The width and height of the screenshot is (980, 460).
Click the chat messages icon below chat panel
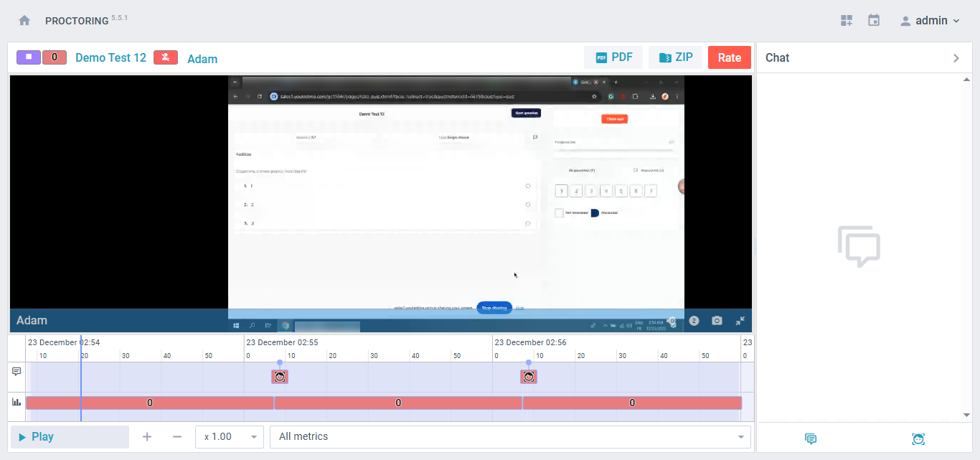coord(811,439)
